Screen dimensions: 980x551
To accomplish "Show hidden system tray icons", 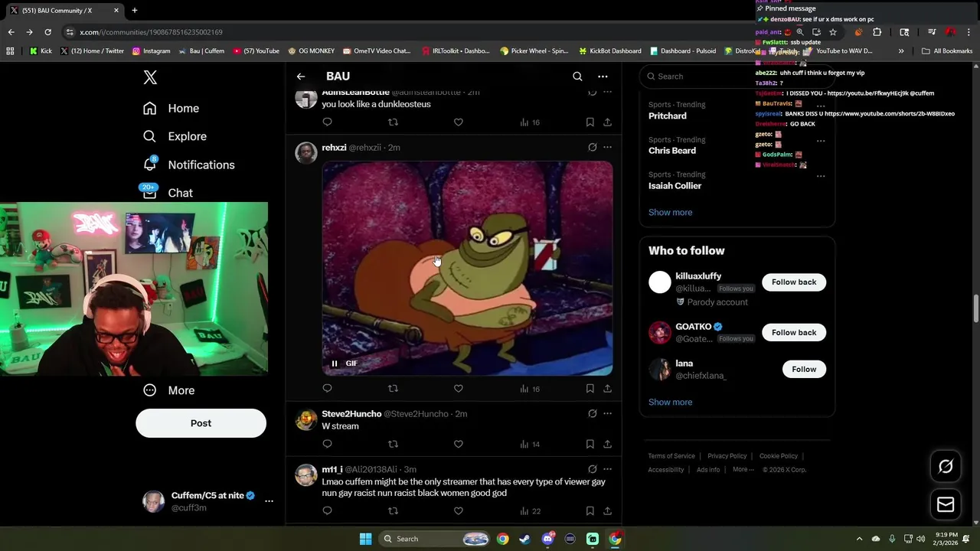I will pyautogui.click(x=859, y=539).
